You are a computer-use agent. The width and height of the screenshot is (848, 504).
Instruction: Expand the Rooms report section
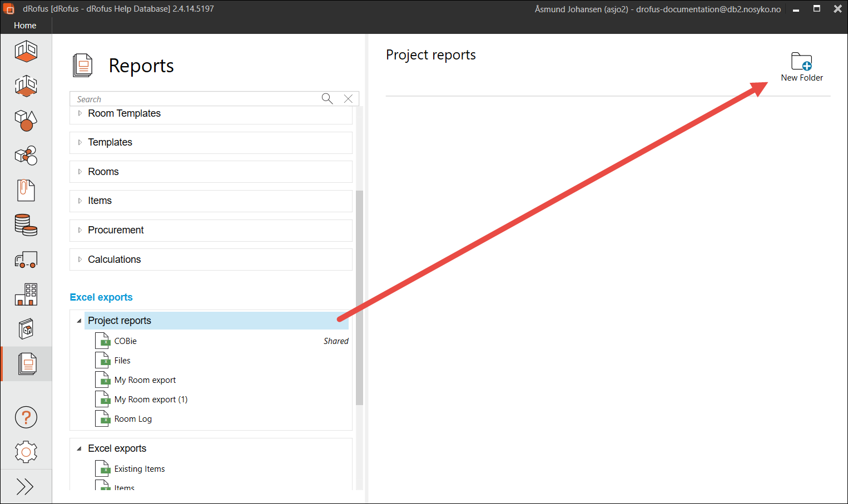[x=80, y=172]
